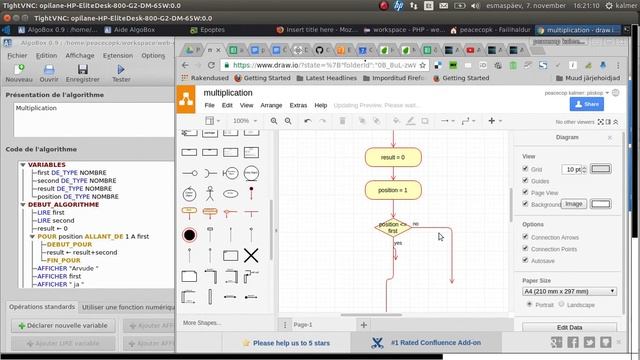The image size is (640, 360).
Task: Open the Fichier menu in AlgoBox
Action: [17, 56]
